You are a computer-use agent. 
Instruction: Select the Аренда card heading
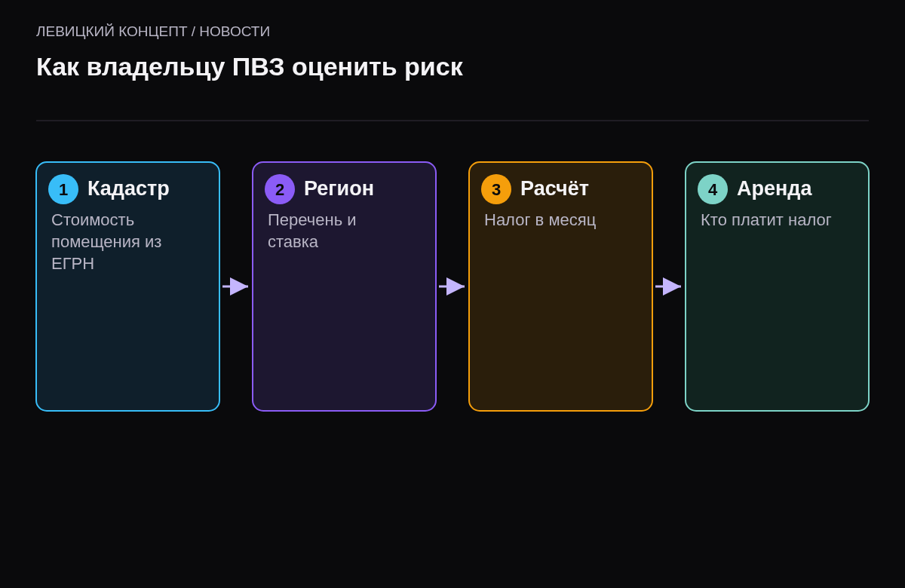(775, 188)
